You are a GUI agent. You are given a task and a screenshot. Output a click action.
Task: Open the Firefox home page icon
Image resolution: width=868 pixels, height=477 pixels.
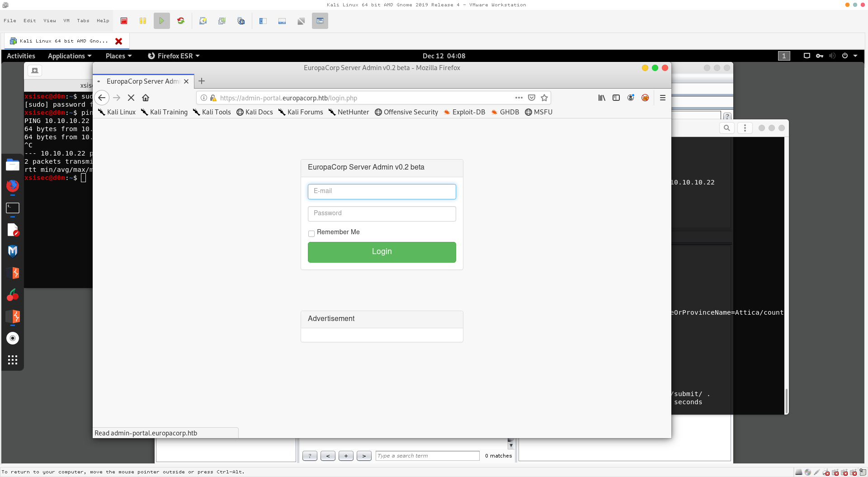pos(146,98)
